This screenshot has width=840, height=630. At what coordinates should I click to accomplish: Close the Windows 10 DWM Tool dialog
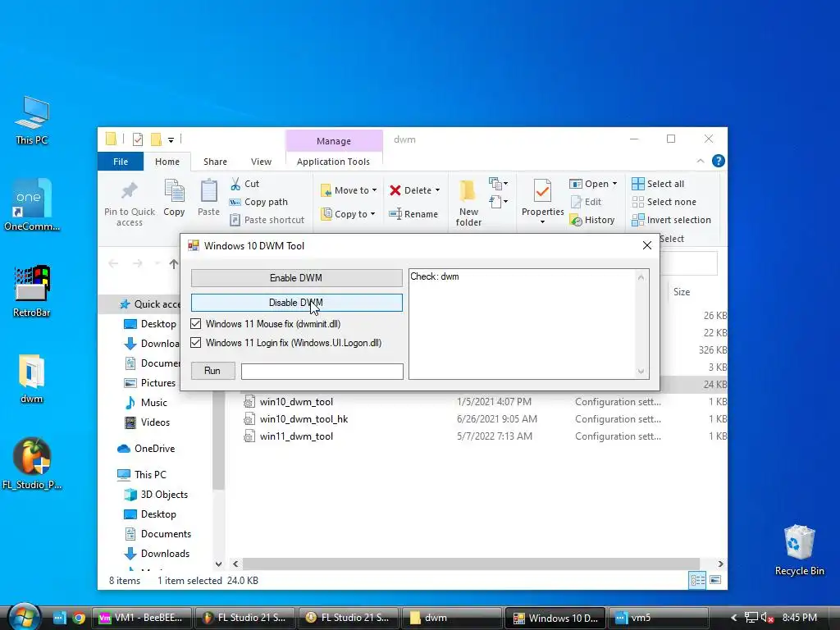646,245
